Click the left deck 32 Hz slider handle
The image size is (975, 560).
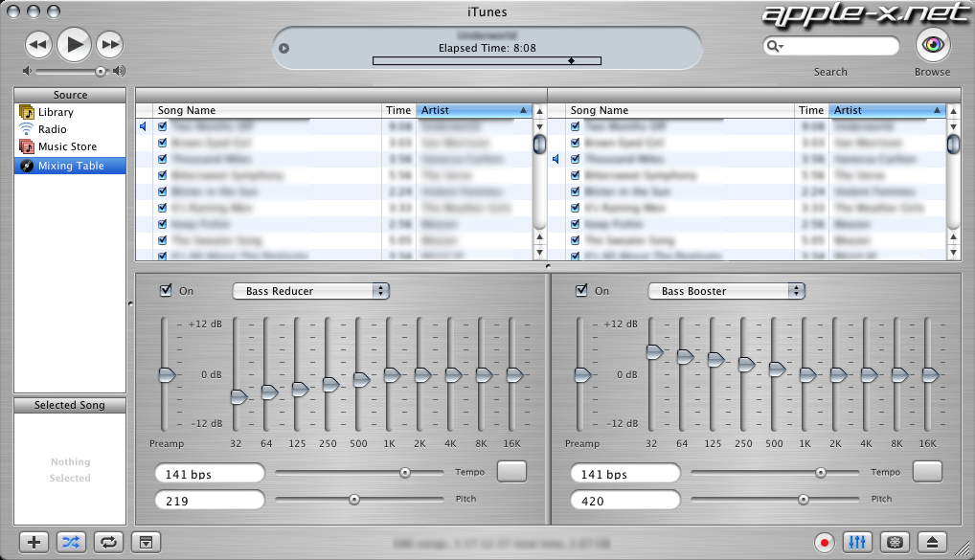[x=239, y=396]
